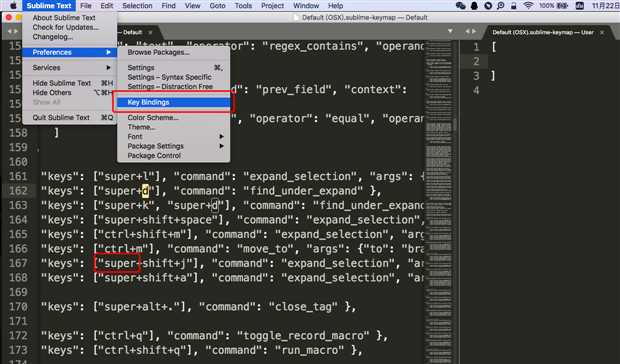Choose Color Scheme… in the submenu
The width and height of the screenshot is (620, 364).
[174, 117]
